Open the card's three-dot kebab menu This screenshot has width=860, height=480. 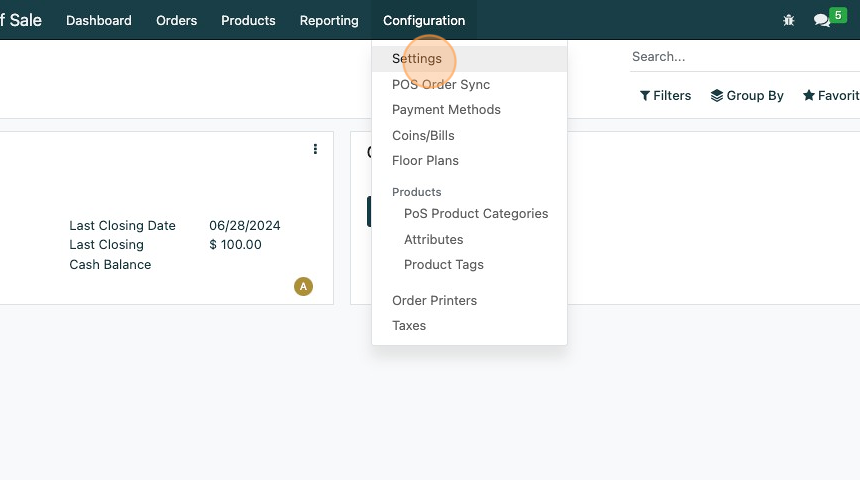315,149
